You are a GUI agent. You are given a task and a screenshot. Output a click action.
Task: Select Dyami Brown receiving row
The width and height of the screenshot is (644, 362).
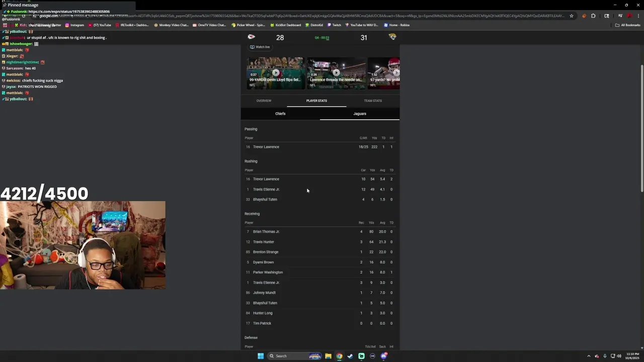(x=320, y=262)
